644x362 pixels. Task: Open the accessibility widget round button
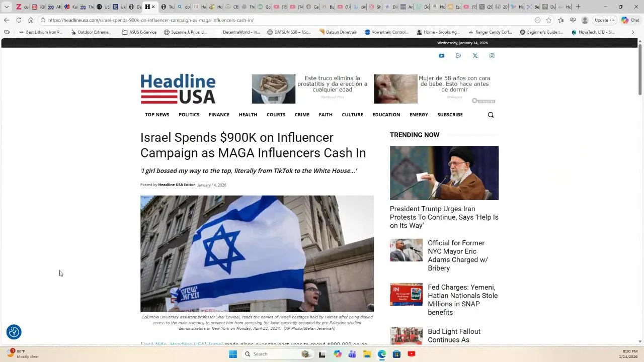click(14, 332)
